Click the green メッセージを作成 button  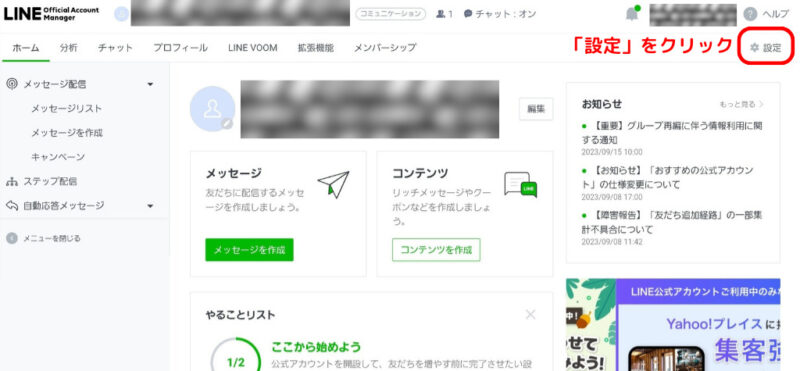[249, 250]
